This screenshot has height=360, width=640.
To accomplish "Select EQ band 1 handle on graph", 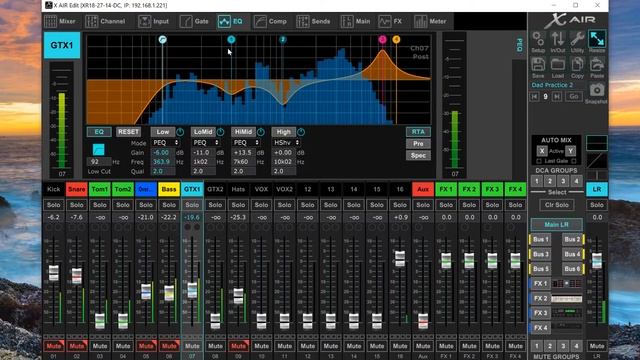I will (x=231, y=39).
